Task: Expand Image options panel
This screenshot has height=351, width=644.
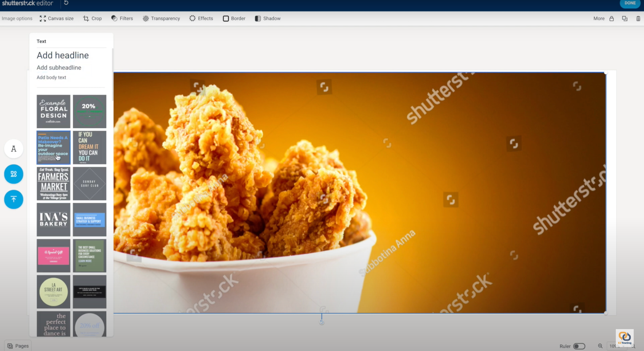Action: (17, 18)
